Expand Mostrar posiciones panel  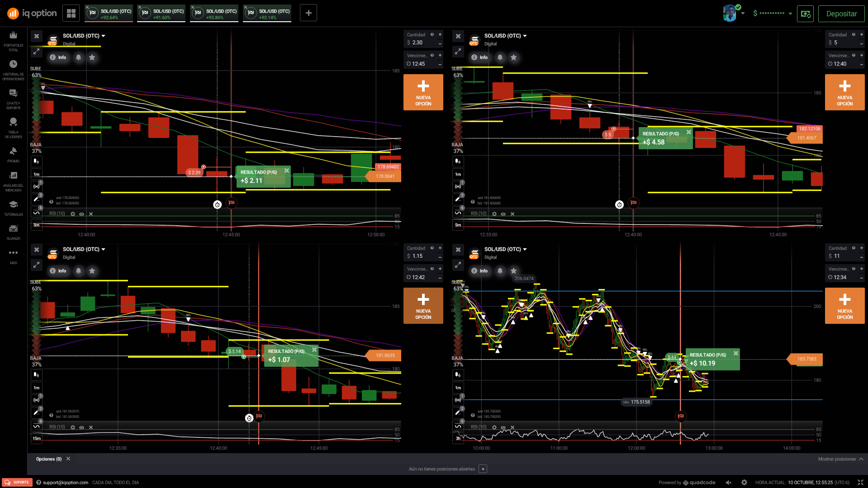840,459
